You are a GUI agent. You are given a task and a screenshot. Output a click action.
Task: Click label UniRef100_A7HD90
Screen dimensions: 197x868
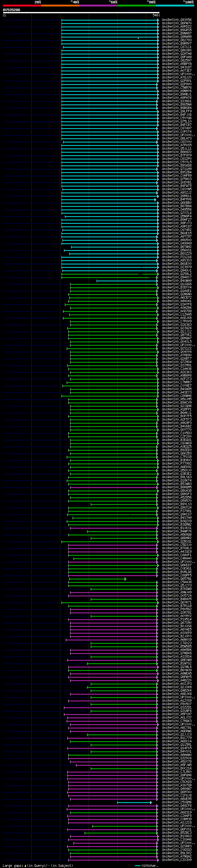click(x=177, y=355)
